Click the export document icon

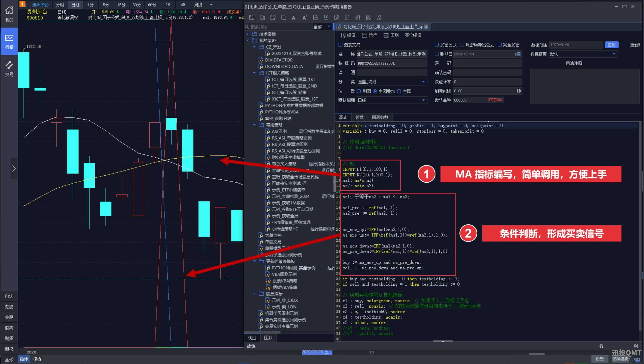pyautogui.click(x=357, y=17)
